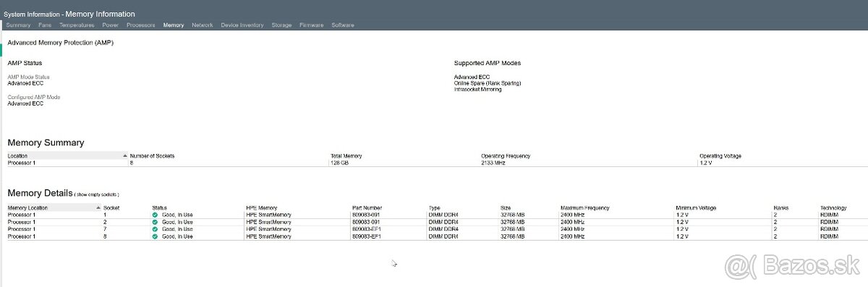Click the green status icon for socket 1

tap(155, 215)
